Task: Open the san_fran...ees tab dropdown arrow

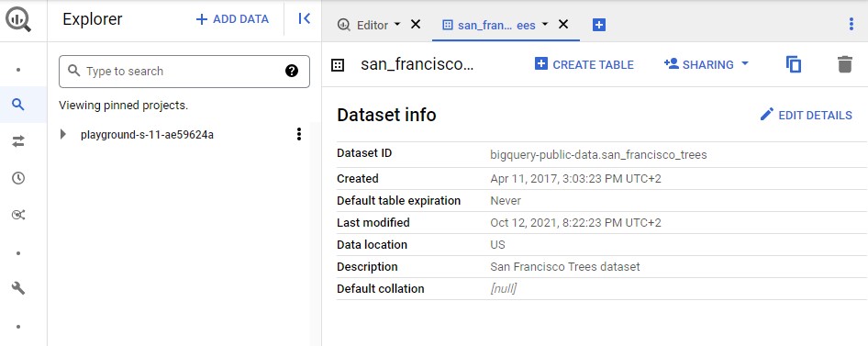Action: point(545,25)
